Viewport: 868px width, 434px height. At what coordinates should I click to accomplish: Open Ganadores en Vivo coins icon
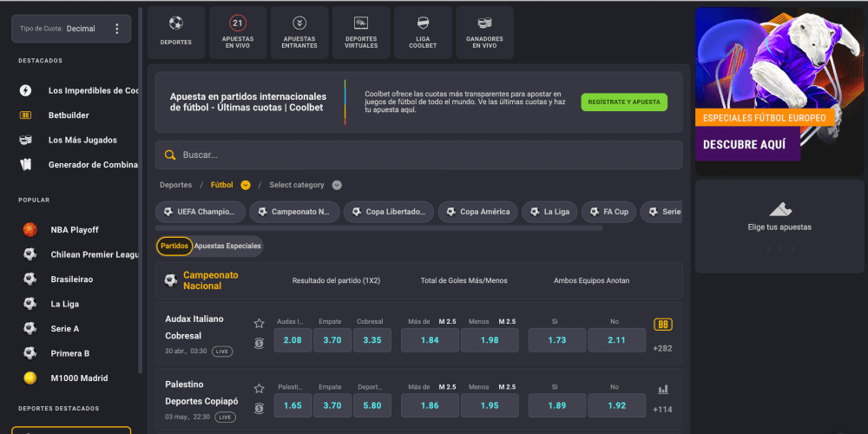484,23
